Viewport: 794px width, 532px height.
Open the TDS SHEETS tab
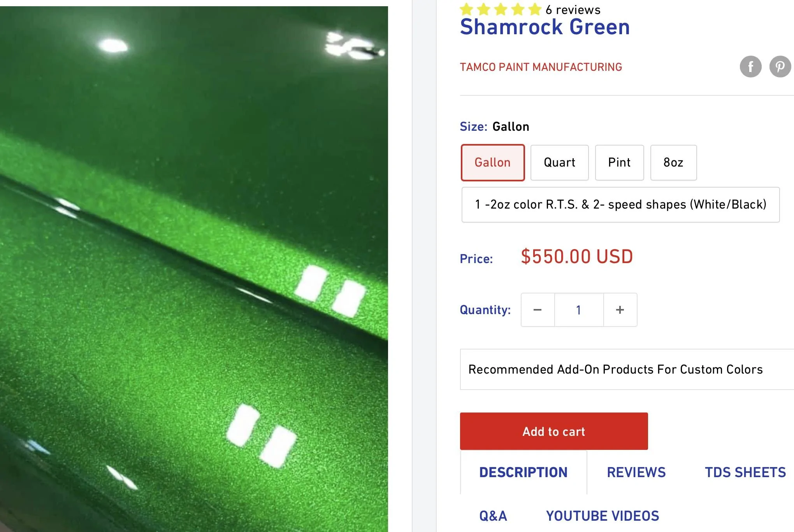pyautogui.click(x=745, y=472)
